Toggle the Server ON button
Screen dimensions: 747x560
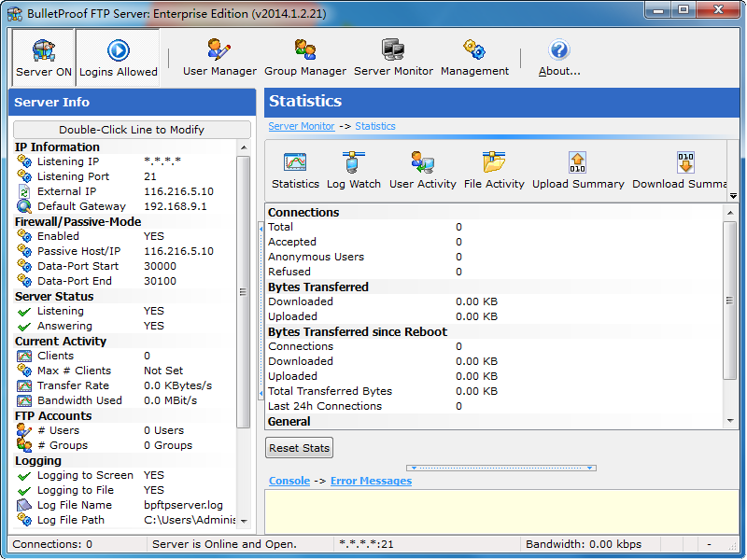(43, 58)
